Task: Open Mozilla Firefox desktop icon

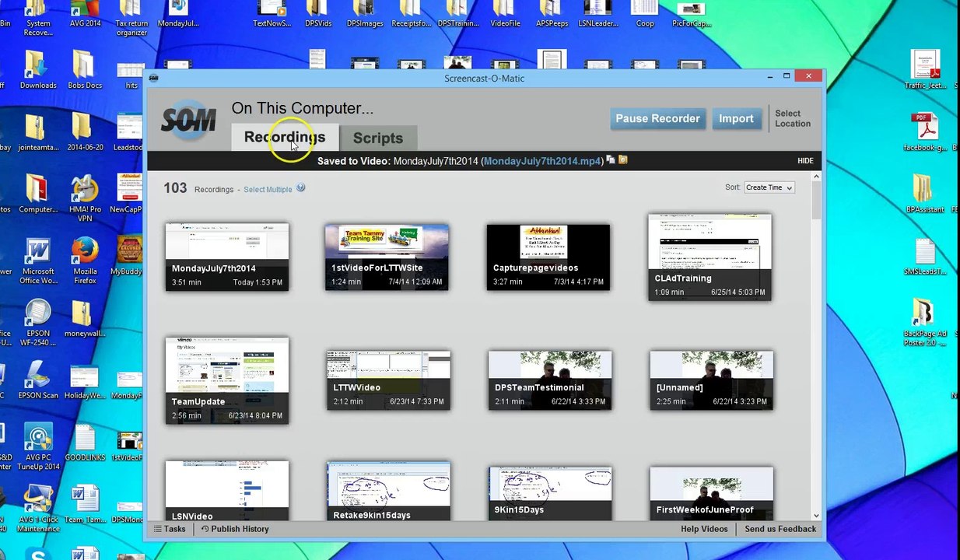Action: (85, 262)
